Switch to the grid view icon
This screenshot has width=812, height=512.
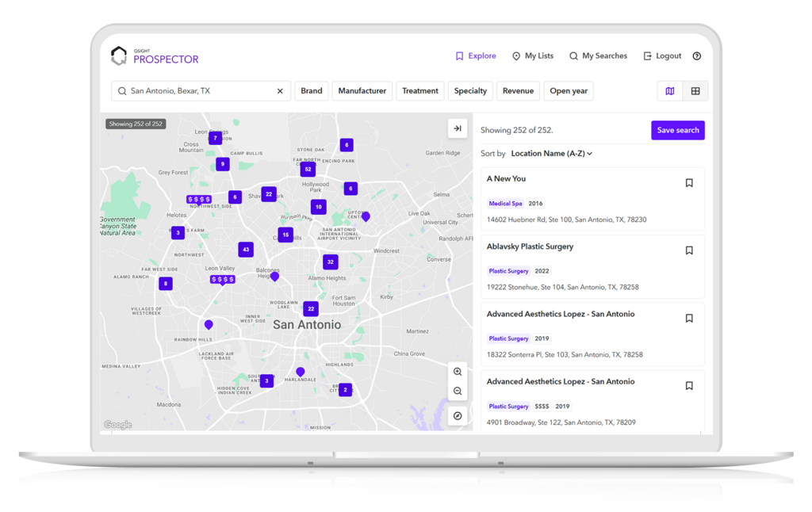(695, 90)
